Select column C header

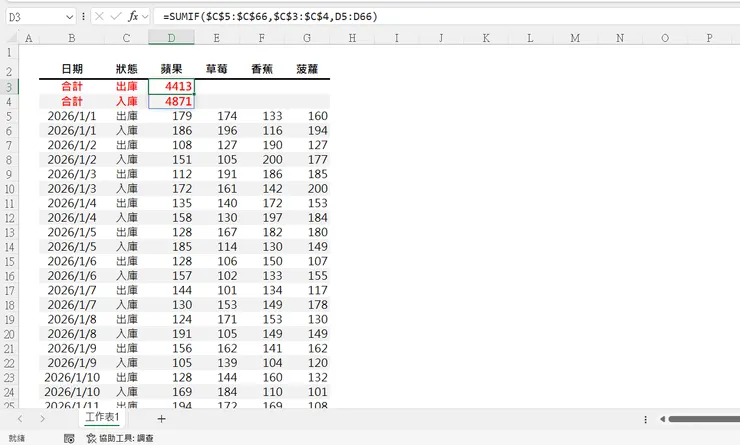pos(126,38)
